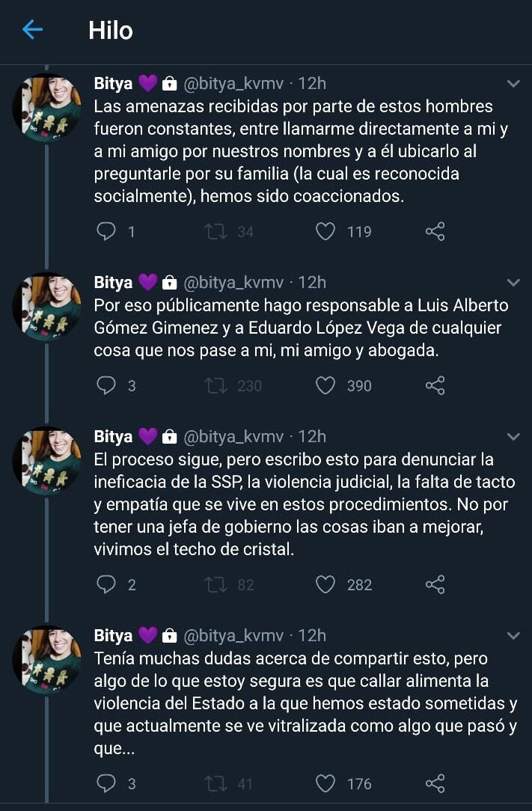Expand menu chevron on Luis Alberto tweet
Screen dimensions: 532x811
coord(513,283)
